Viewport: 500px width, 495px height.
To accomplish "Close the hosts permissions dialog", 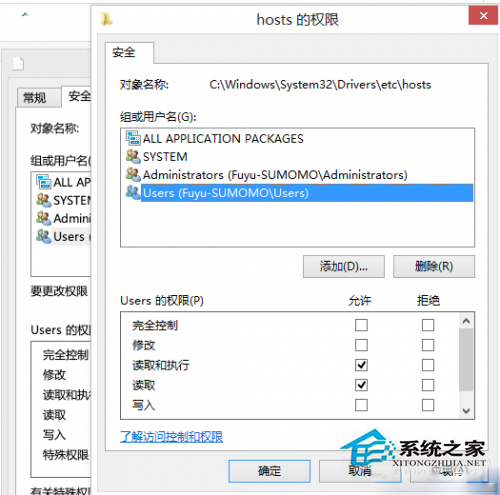I will (483, 15).
